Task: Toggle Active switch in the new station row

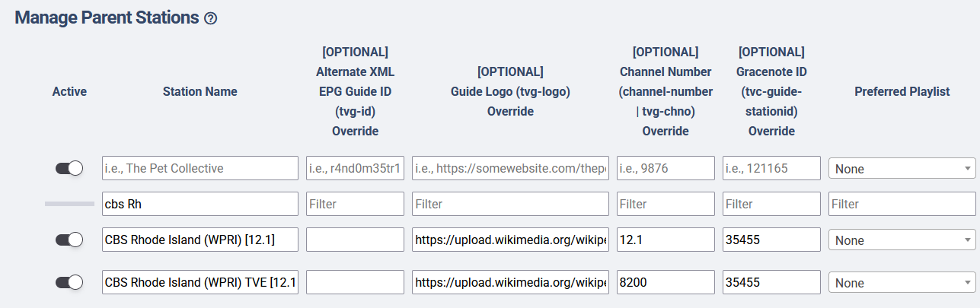Action: 69,169
